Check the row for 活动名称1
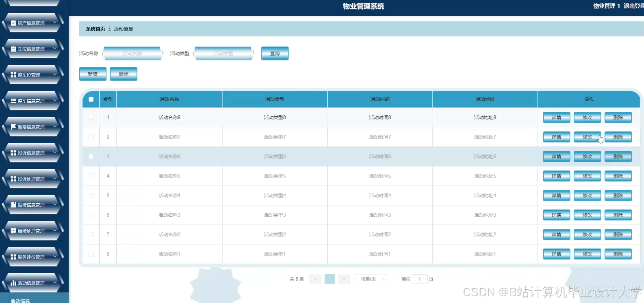644x303 pixels. tap(91, 254)
